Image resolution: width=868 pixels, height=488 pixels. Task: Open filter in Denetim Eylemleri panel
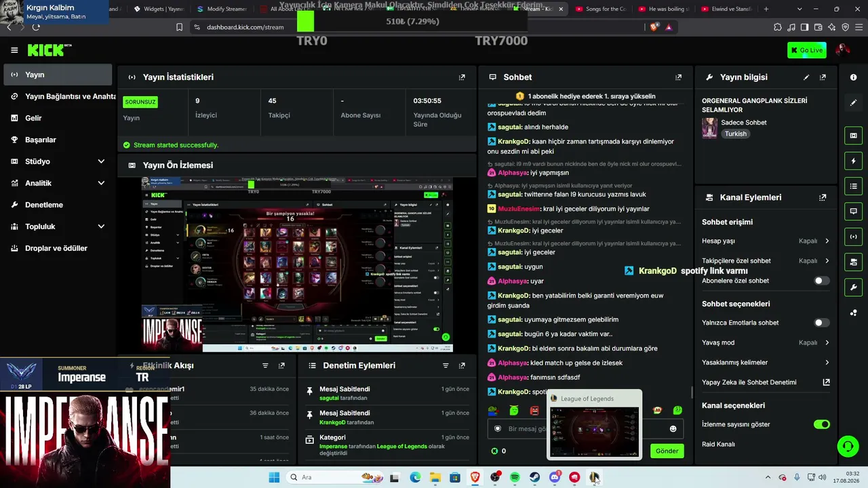[x=446, y=365]
